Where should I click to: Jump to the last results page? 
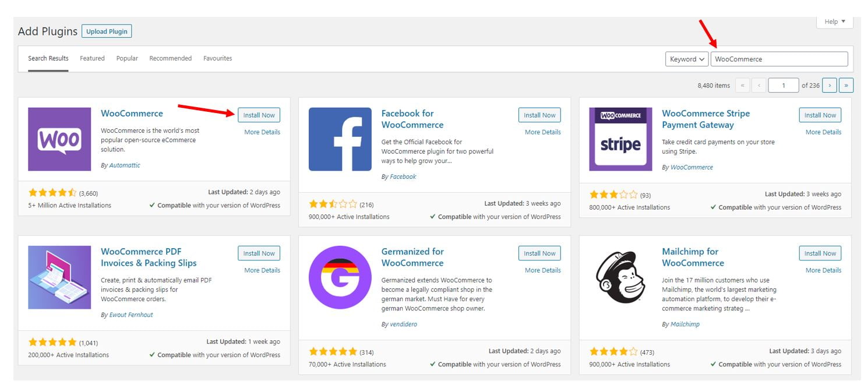[846, 85]
